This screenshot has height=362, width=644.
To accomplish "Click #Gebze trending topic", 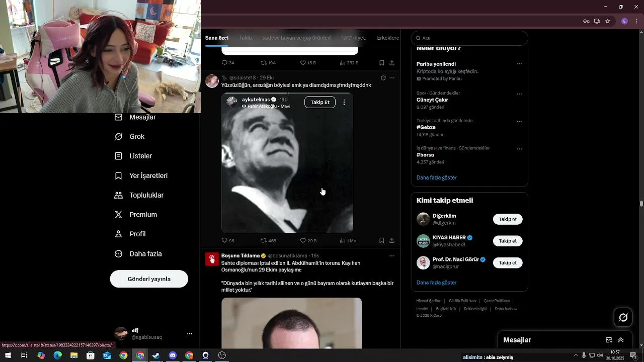I will [x=426, y=128].
